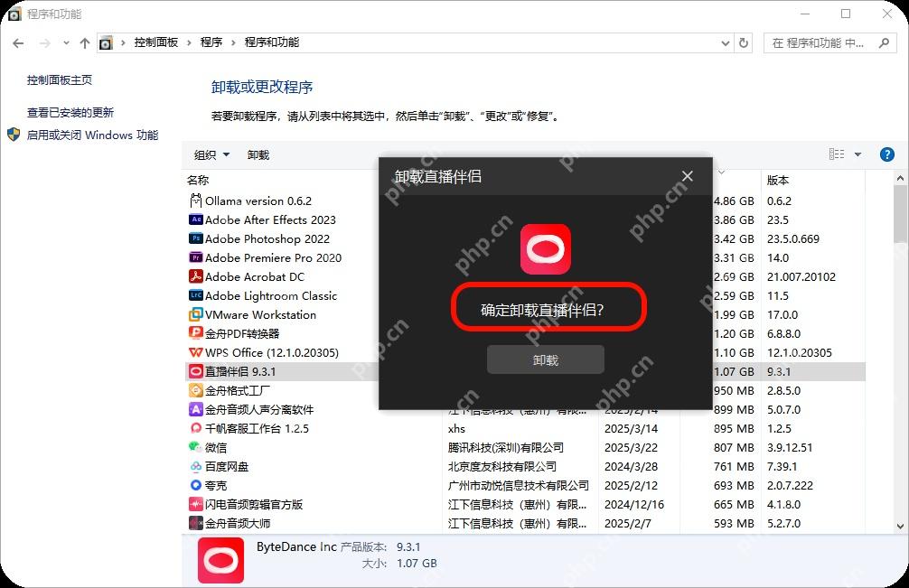Select the 北京度友科技有限公司 publisher cell
This screenshot has width=909, height=588.
(502, 466)
